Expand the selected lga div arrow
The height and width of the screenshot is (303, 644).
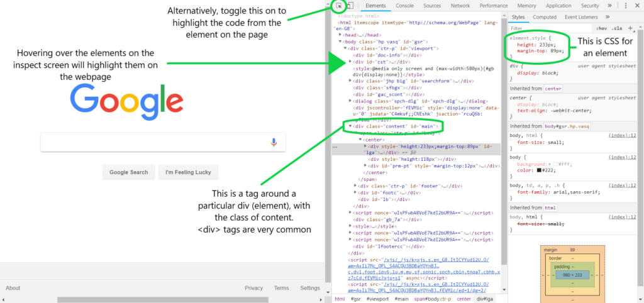[365, 146]
